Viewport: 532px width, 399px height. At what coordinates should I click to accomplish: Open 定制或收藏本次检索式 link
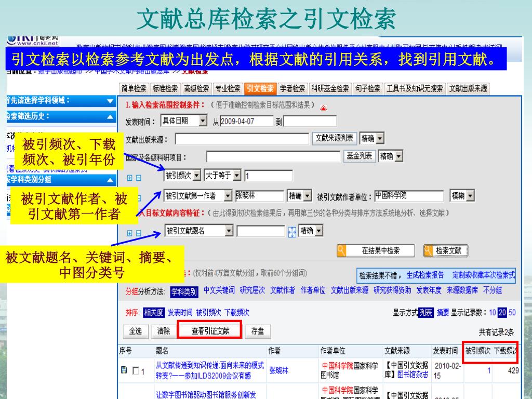[x=484, y=275]
